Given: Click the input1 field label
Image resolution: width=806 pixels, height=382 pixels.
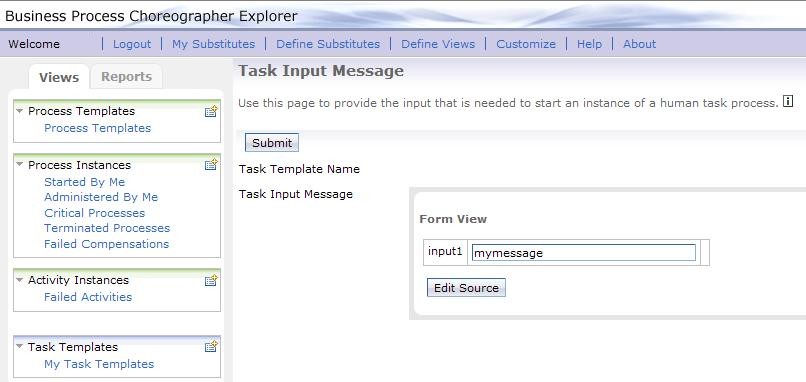Looking at the screenshot, I should [445, 252].
